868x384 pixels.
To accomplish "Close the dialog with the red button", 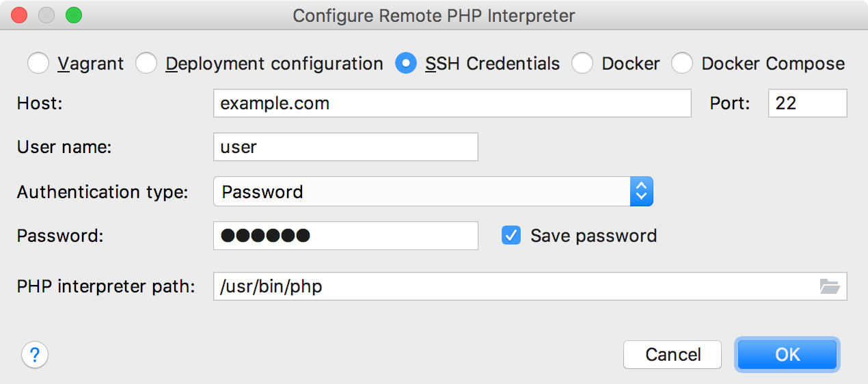I will (x=20, y=15).
